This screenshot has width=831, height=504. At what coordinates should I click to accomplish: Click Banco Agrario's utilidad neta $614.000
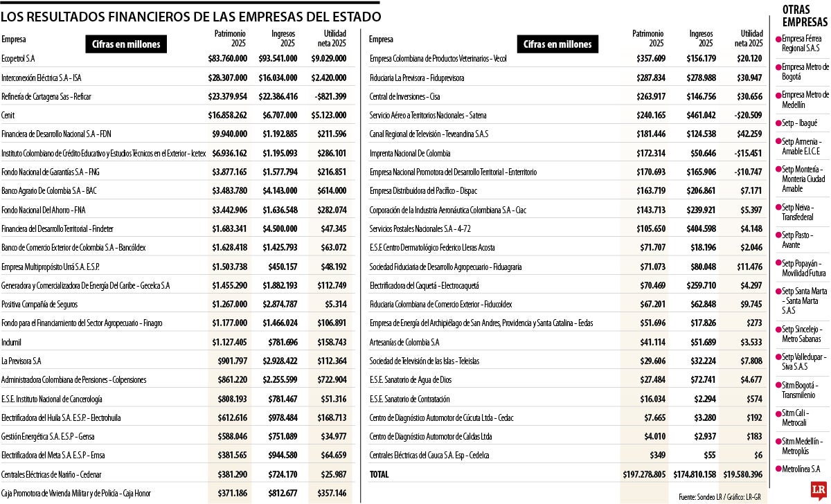click(x=332, y=191)
